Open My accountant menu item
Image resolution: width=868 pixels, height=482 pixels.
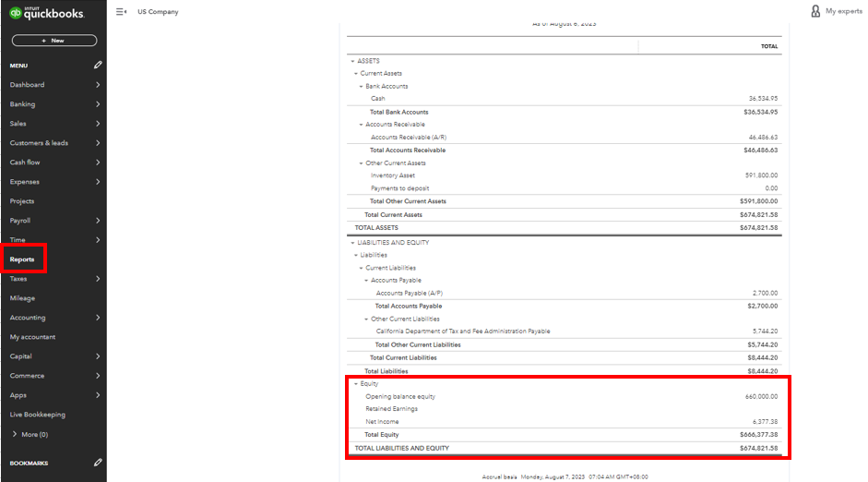pyautogui.click(x=32, y=337)
